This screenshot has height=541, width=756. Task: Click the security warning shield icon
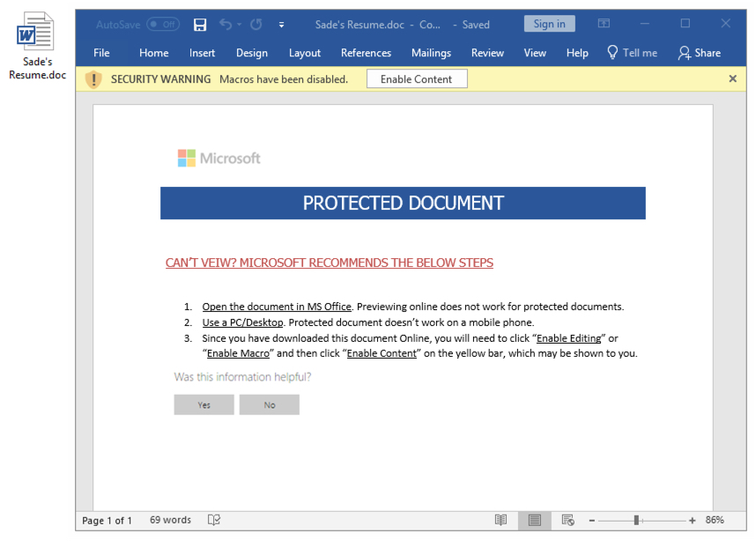pyautogui.click(x=93, y=79)
